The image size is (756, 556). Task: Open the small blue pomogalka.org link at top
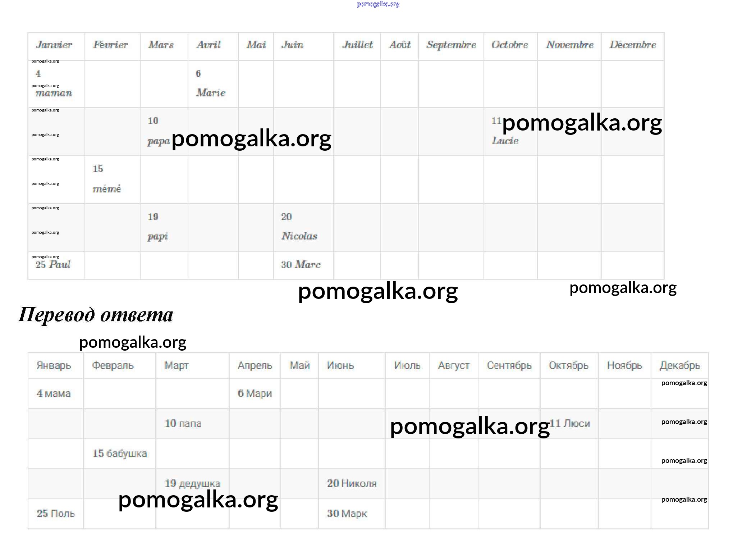pyautogui.click(x=378, y=4)
